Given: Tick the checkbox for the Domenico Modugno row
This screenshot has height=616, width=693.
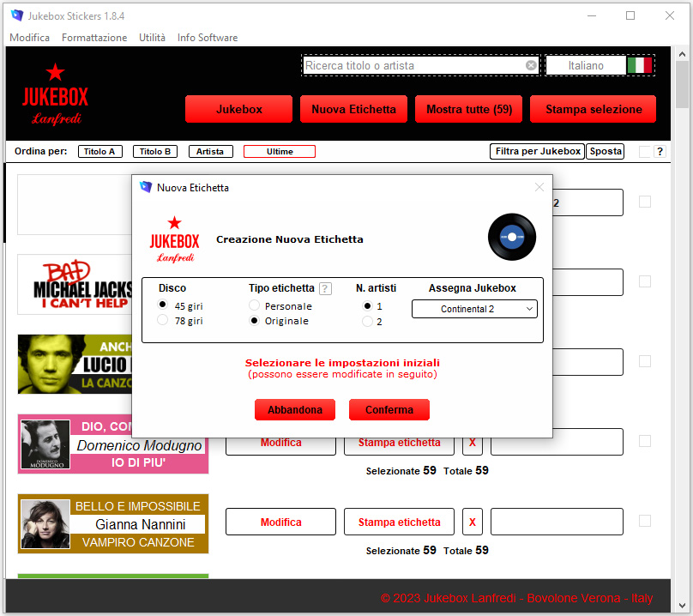Looking at the screenshot, I should pos(645,441).
